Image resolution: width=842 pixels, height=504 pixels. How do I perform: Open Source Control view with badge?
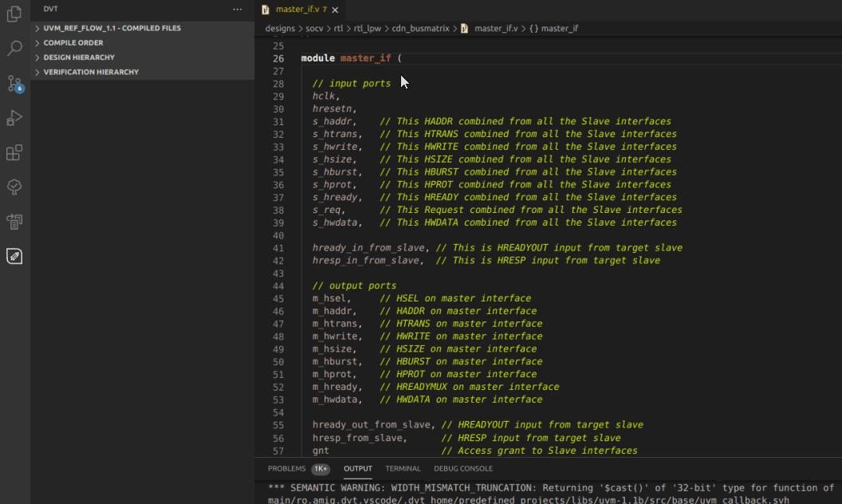(x=14, y=84)
